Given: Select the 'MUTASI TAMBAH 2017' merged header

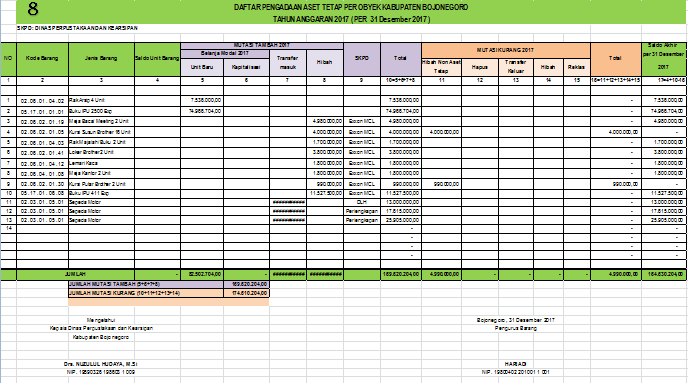Looking at the screenshot, I should pos(262,45).
